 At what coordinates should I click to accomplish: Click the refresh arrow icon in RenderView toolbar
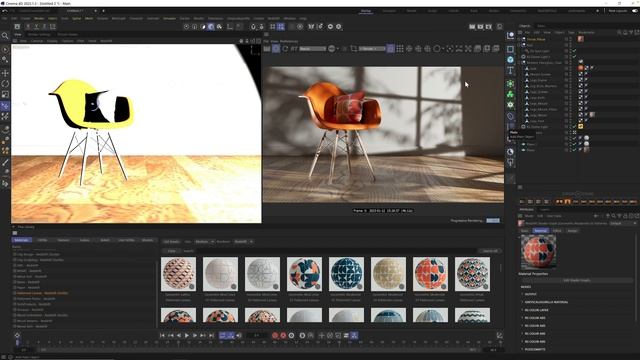pyautogui.click(x=285, y=49)
